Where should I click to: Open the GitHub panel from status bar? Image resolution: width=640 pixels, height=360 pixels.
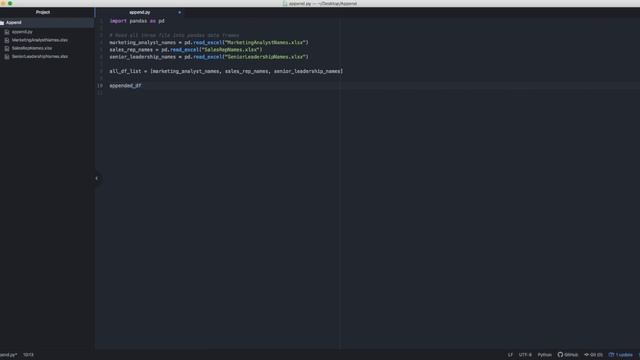(568, 355)
